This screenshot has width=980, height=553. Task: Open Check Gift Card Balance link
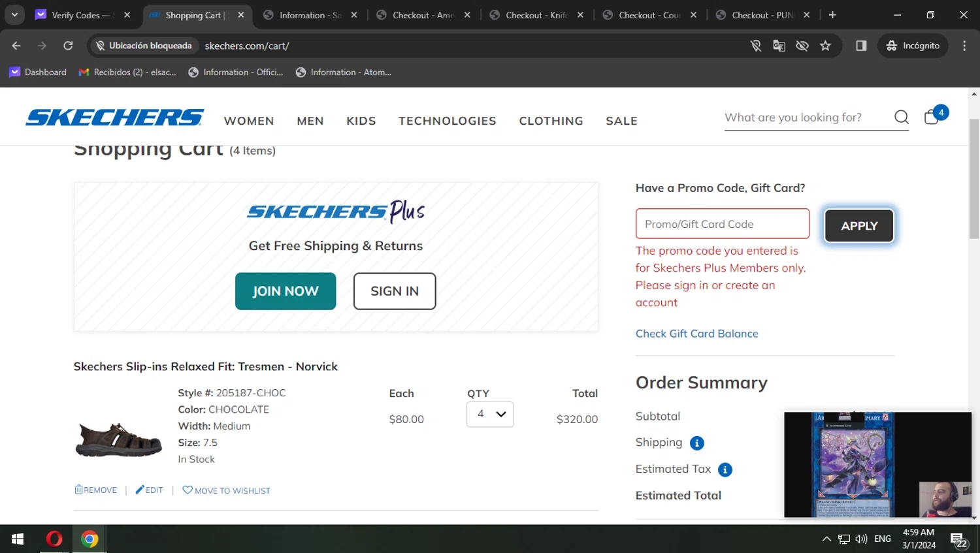point(696,334)
